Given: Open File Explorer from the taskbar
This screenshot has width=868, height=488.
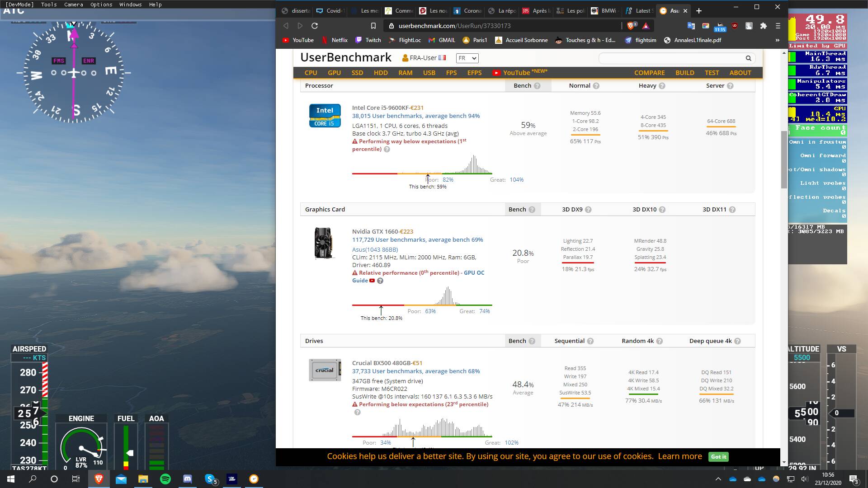Looking at the screenshot, I should 143,479.
